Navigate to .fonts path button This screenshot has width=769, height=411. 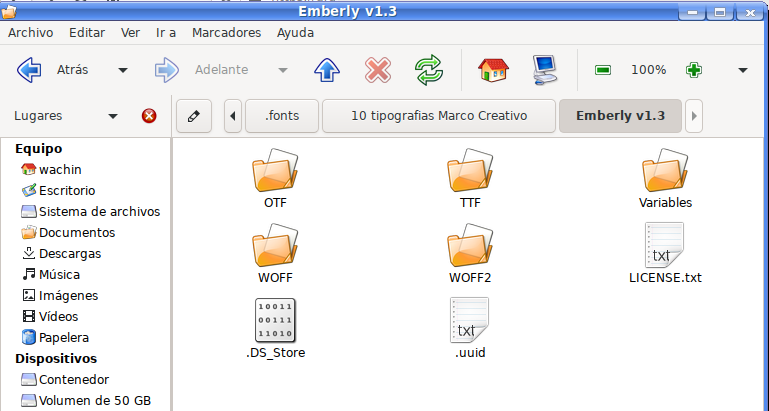pos(282,116)
